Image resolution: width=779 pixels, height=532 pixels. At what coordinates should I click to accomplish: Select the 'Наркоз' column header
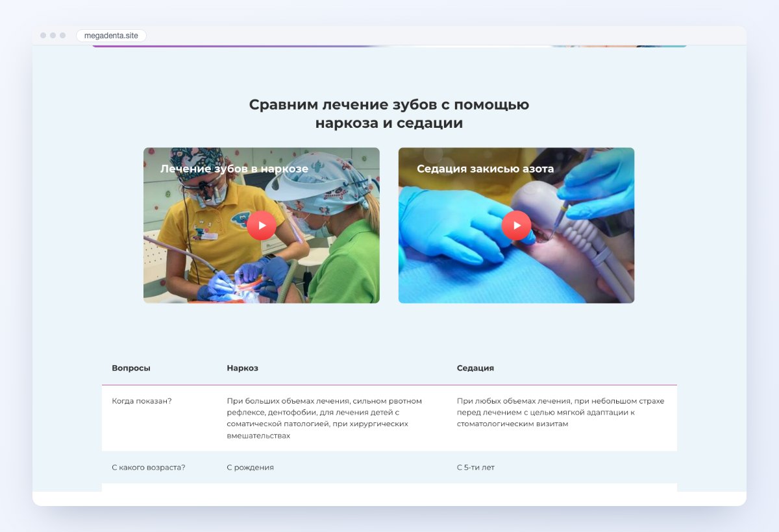tap(243, 368)
